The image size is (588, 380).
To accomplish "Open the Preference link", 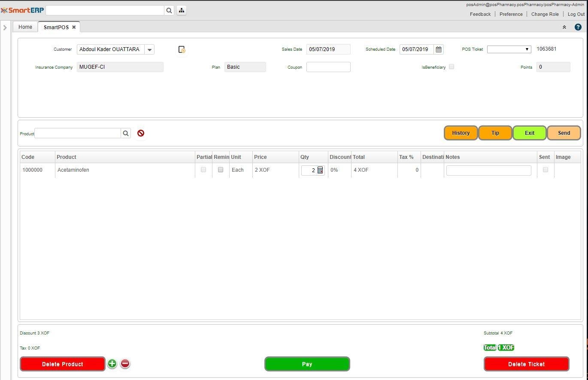I will [511, 14].
